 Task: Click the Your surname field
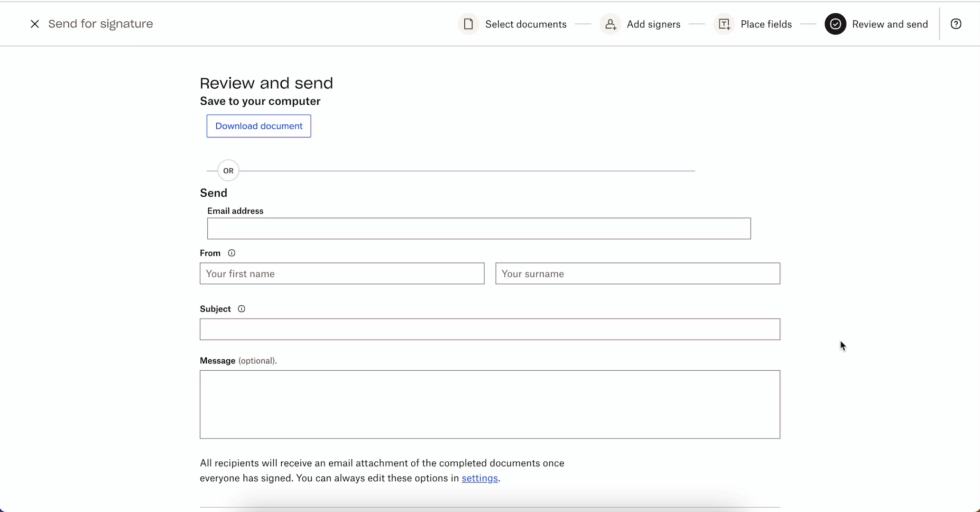(x=638, y=274)
